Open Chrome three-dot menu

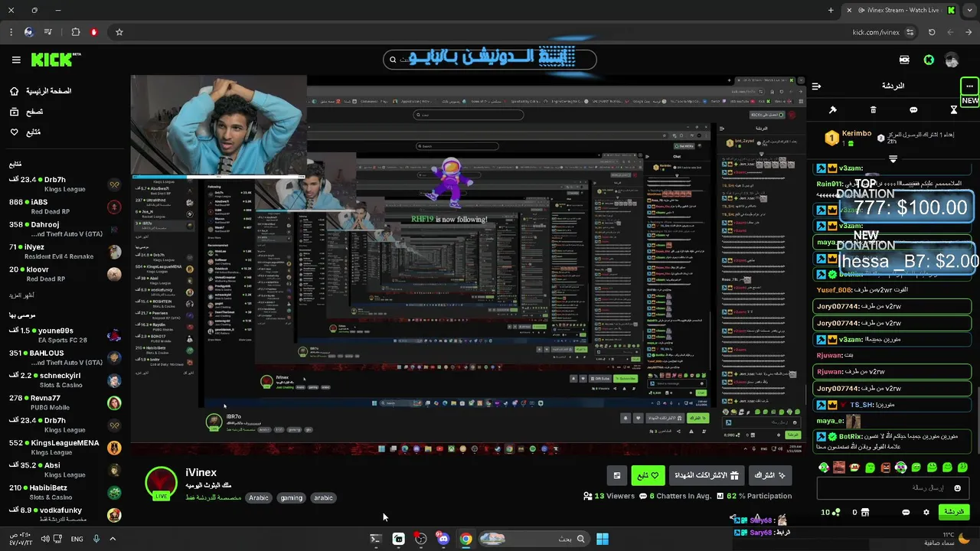tap(11, 32)
